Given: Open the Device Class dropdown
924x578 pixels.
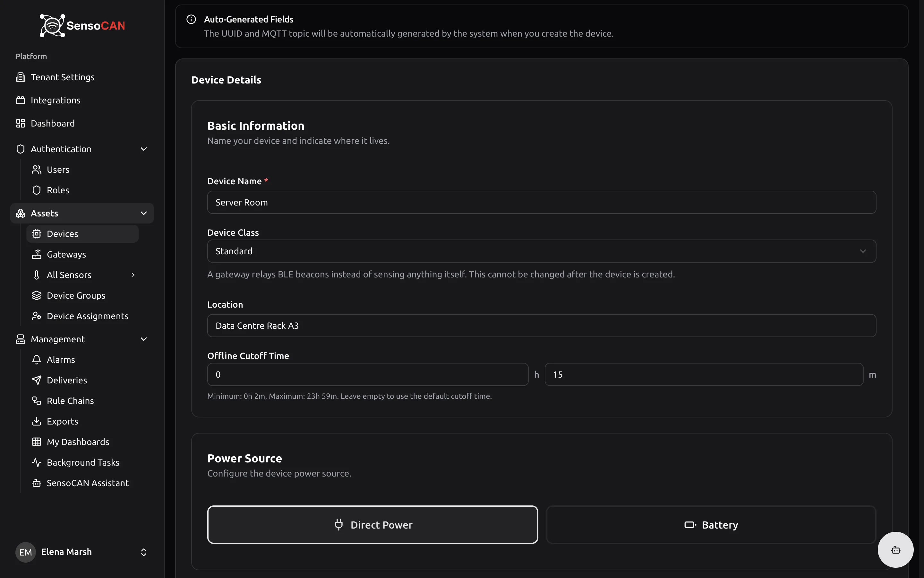Looking at the screenshot, I should click(x=542, y=251).
